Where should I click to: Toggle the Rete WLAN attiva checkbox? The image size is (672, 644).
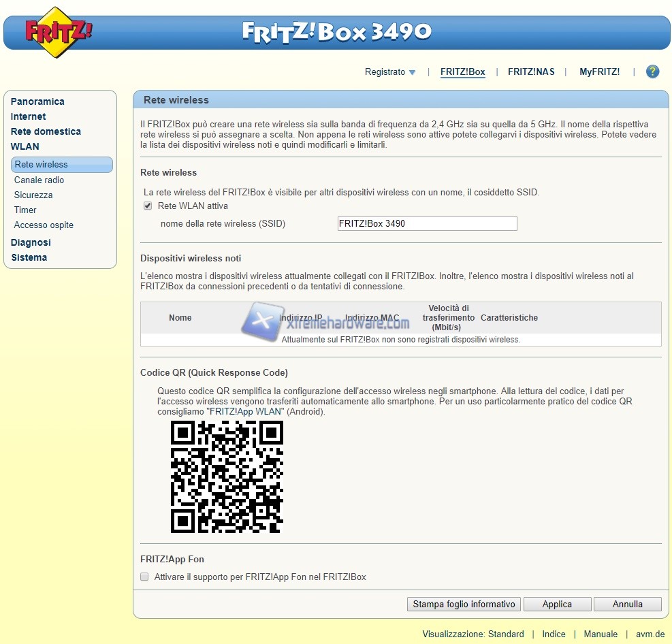[x=147, y=206]
